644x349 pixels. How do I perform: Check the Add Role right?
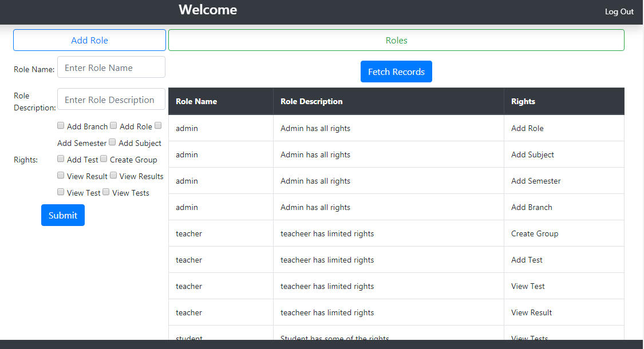click(113, 125)
